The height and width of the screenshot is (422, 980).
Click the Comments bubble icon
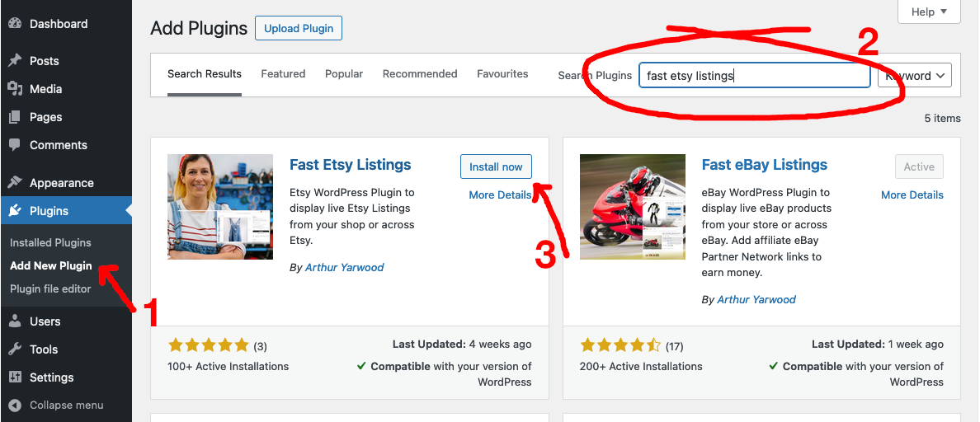(15, 145)
